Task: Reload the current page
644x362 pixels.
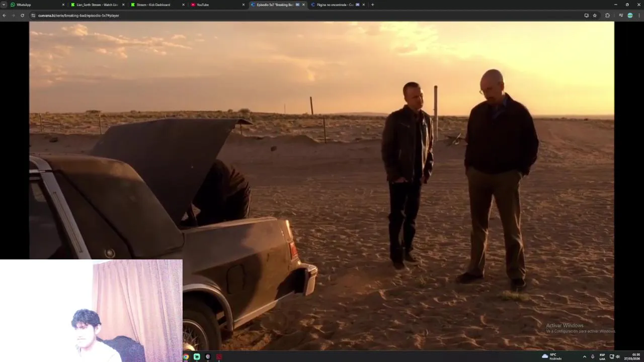Action: tap(22, 16)
